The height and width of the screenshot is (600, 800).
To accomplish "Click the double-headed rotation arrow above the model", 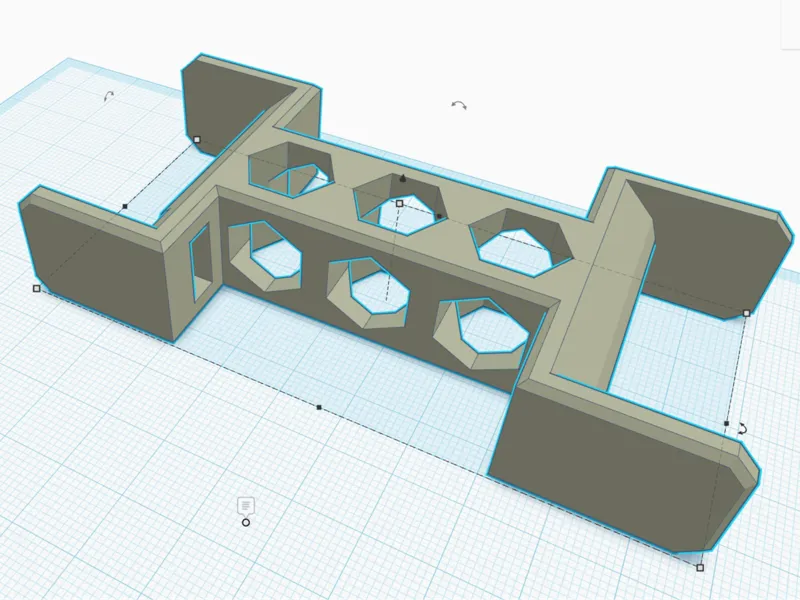I will [459, 105].
